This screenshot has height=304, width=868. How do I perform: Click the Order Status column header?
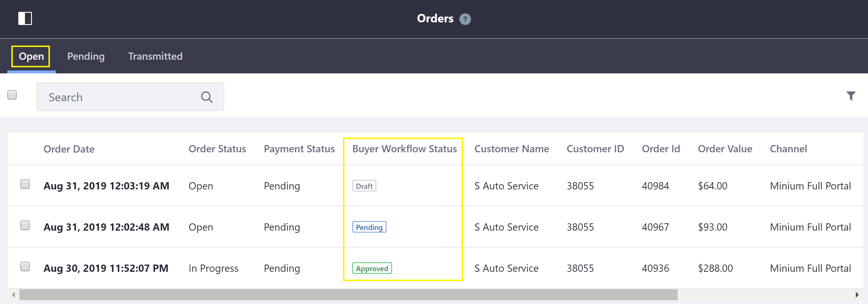[x=217, y=149]
